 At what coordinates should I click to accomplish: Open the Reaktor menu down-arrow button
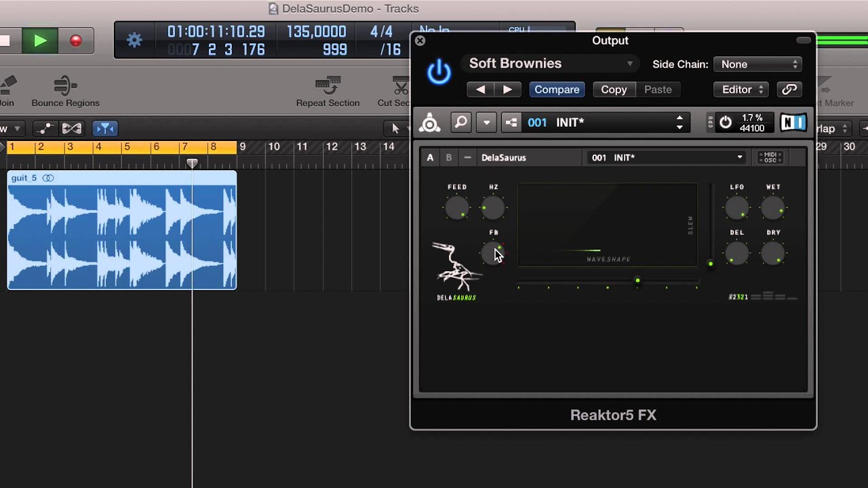[x=486, y=123]
